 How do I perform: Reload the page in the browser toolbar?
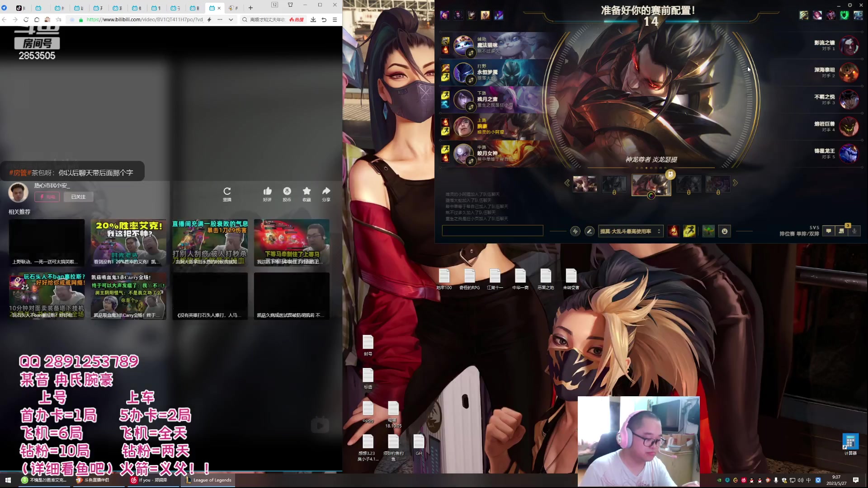point(26,19)
